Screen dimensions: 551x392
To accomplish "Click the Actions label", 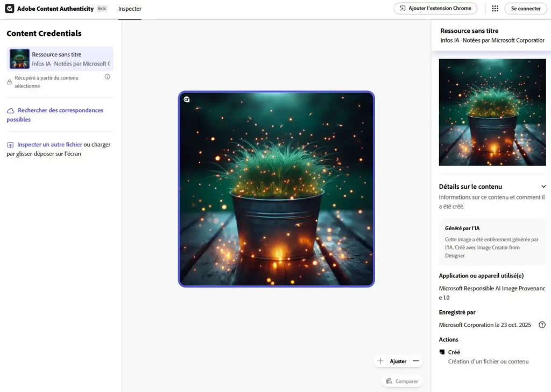I will [448, 340].
